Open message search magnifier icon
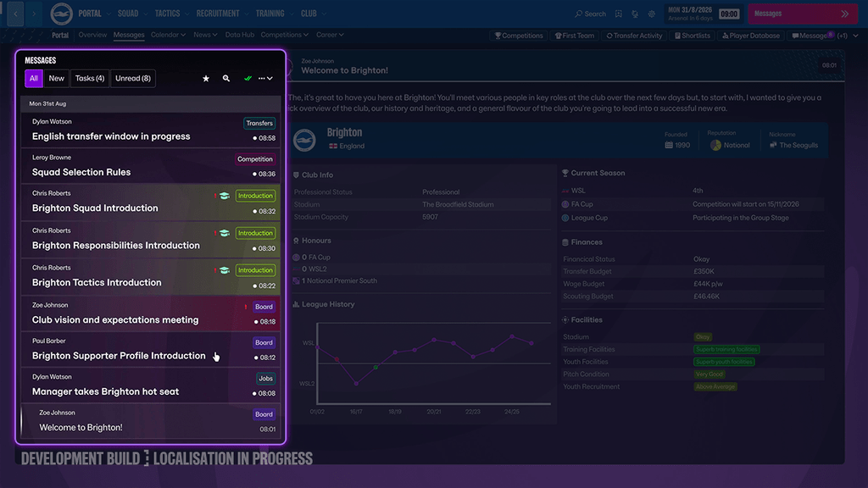This screenshot has width=868, height=488. [225, 79]
